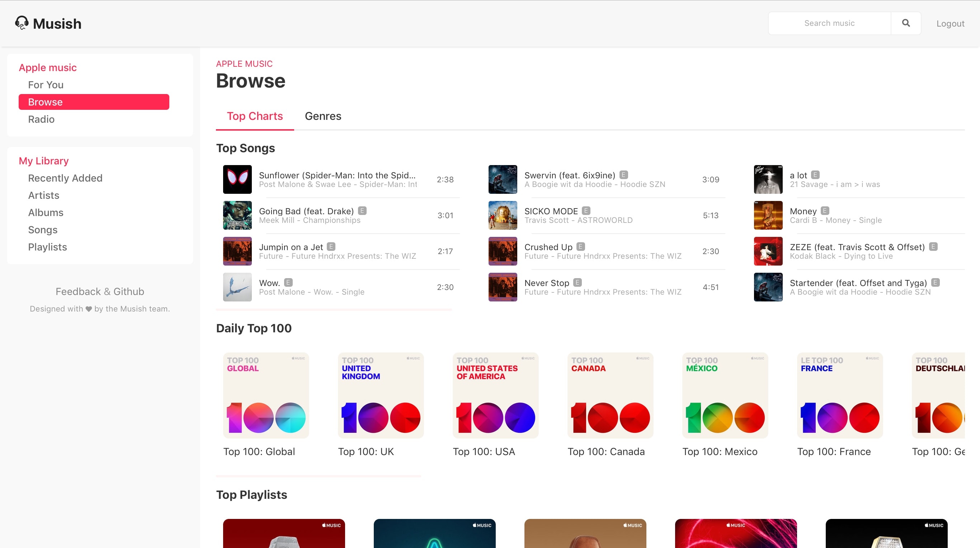Open the Top 100 USA cover
This screenshot has height=548, width=980.
click(496, 395)
